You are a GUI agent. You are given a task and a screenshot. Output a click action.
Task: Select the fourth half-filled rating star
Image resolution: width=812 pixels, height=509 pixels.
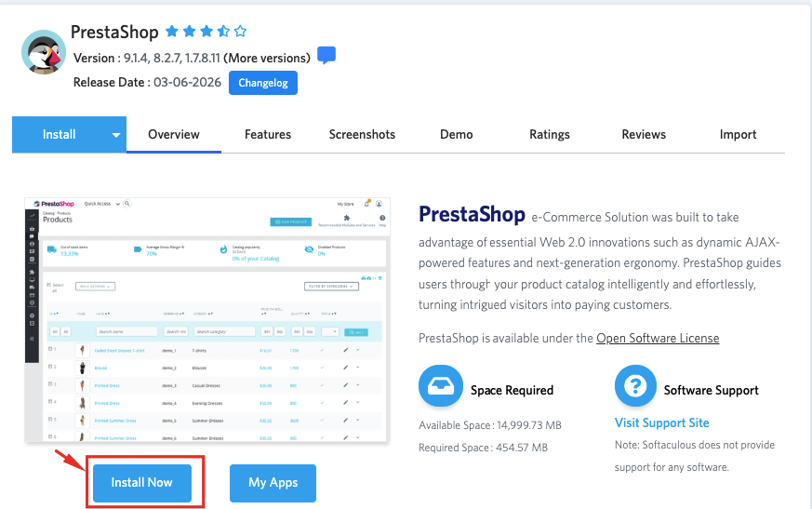coord(224,31)
